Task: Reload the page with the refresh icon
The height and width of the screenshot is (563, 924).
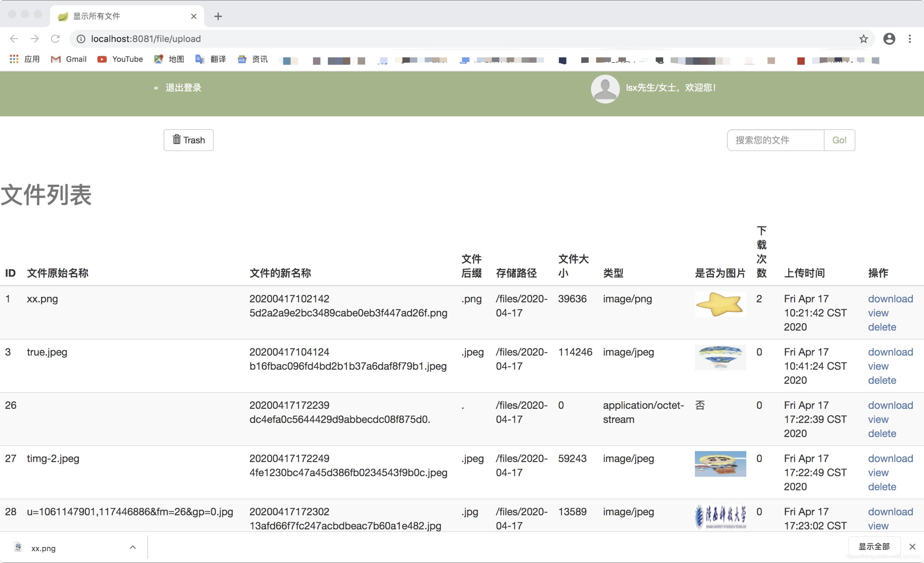Action: pyautogui.click(x=56, y=39)
